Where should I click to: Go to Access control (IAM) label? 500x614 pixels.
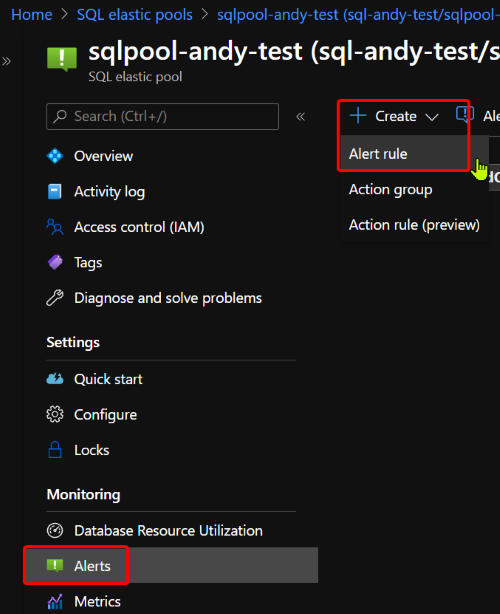[x=139, y=227]
